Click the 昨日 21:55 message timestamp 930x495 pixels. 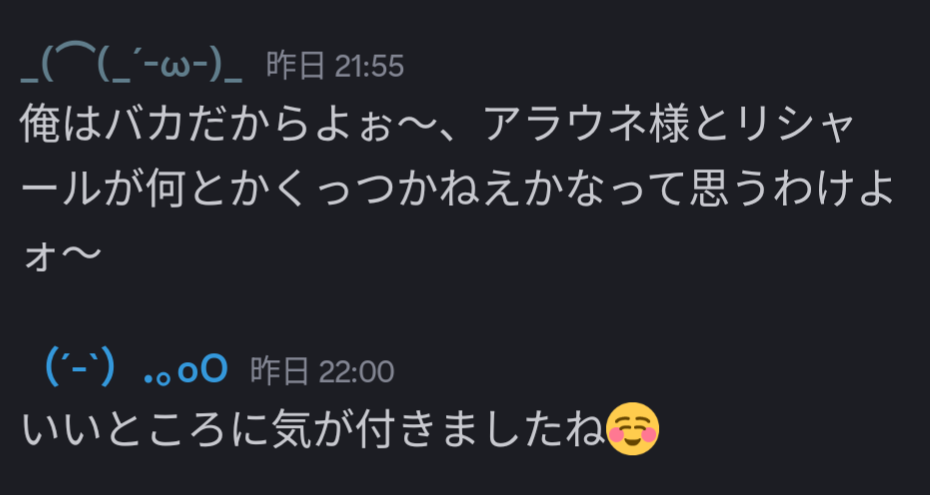(335, 66)
